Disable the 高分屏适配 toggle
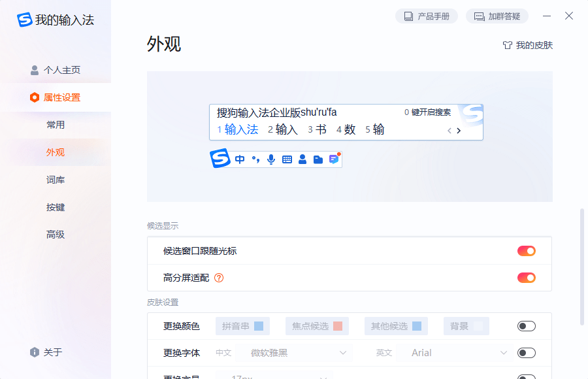Viewport: 588px width, 379px height. pyautogui.click(x=526, y=277)
